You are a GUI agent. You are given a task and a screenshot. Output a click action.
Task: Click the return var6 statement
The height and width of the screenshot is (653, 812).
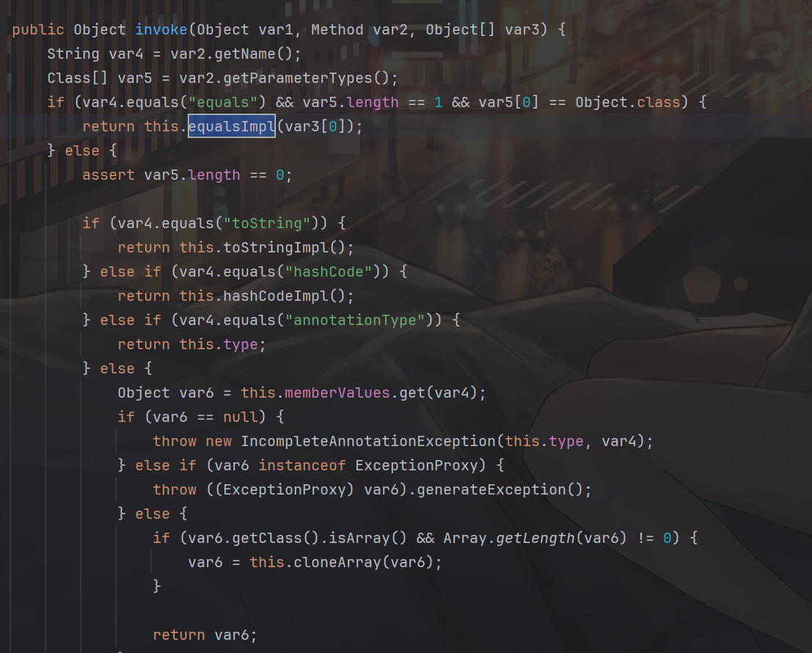(x=205, y=635)
